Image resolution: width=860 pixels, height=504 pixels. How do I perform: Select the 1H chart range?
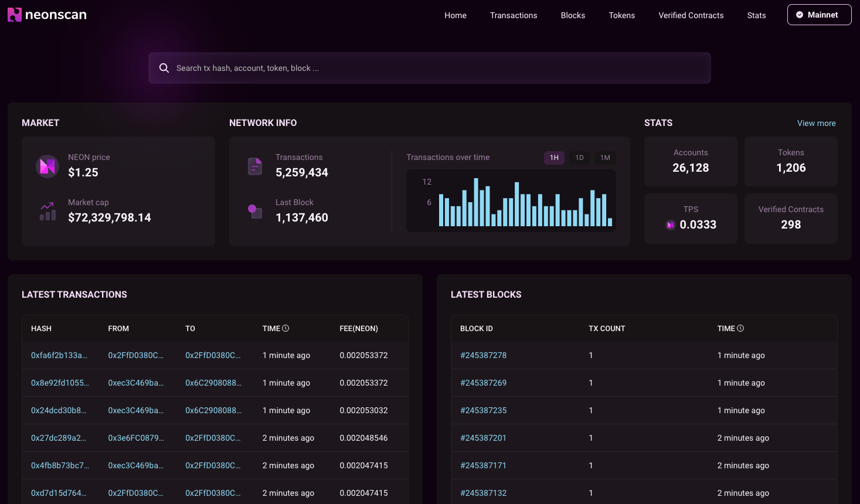554,158
